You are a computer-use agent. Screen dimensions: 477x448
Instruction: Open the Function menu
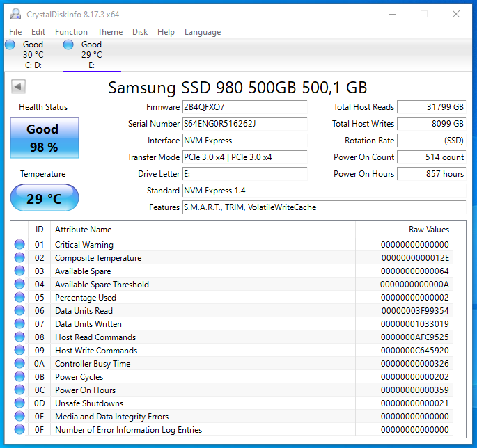click(71, 32)
